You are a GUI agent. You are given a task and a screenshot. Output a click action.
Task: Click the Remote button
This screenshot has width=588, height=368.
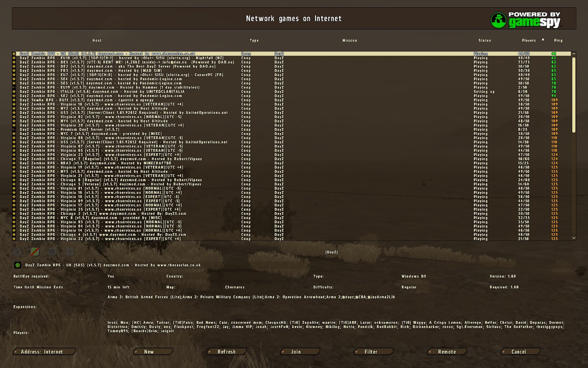point(447,352)
